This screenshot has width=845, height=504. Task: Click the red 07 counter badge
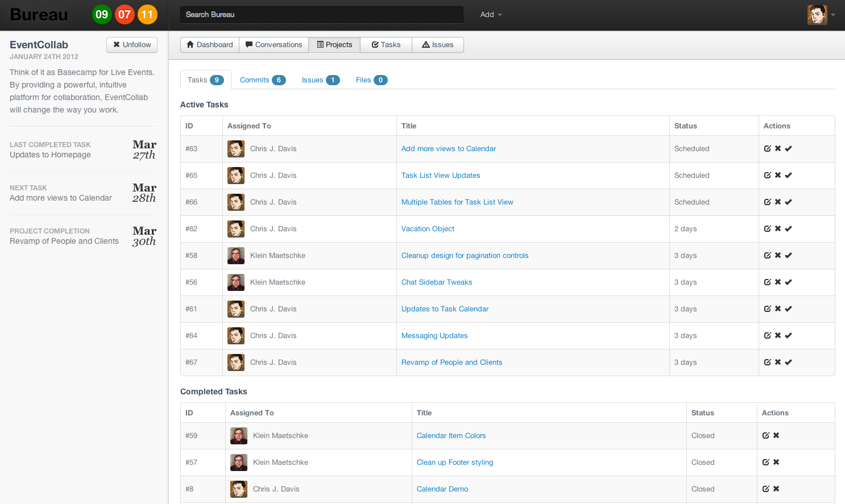(125, 15)
